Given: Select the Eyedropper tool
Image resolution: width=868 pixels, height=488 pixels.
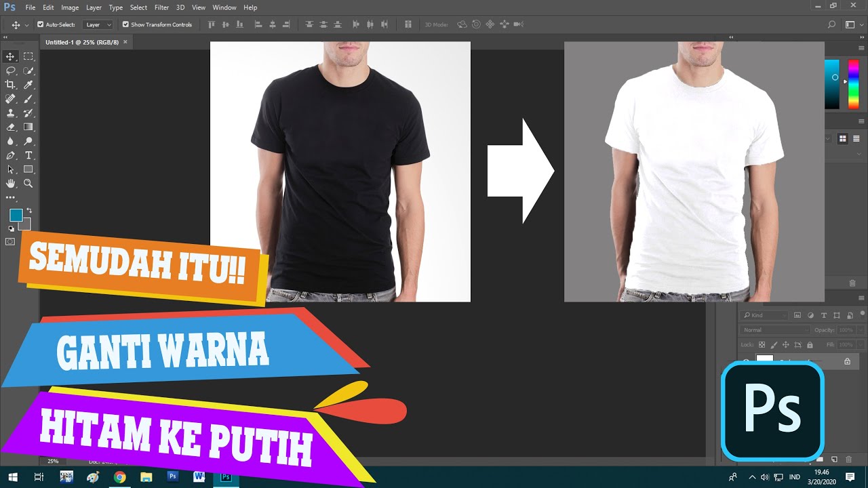Looking at the screenshot, I should tap(28, 85).
